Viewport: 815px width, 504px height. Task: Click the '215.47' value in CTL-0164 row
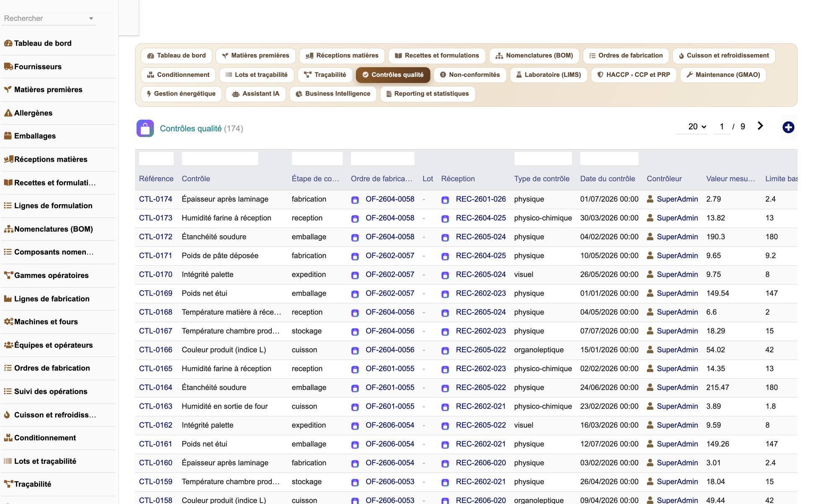tap(717, 388)
